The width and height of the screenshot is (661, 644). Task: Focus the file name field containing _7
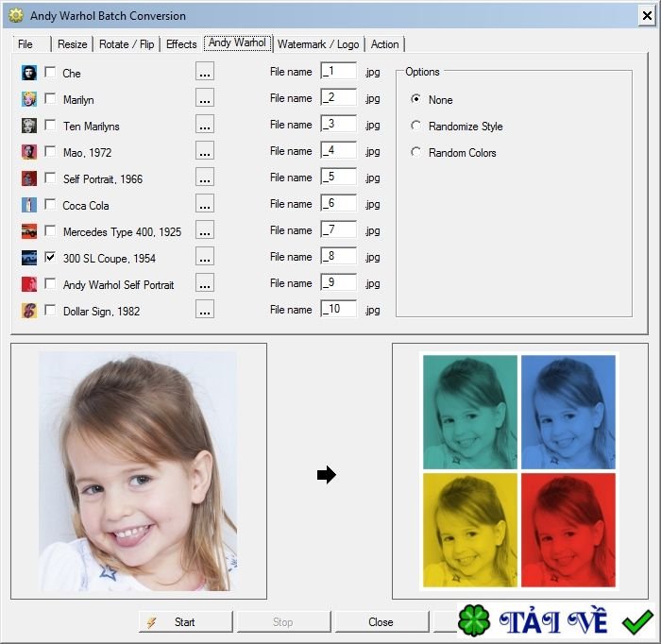338,229
